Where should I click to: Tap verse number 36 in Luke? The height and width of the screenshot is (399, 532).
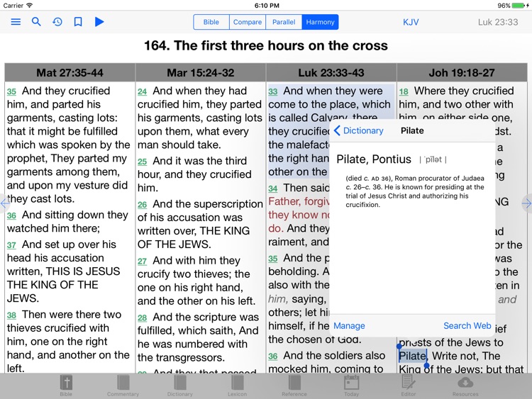(273, 356)
